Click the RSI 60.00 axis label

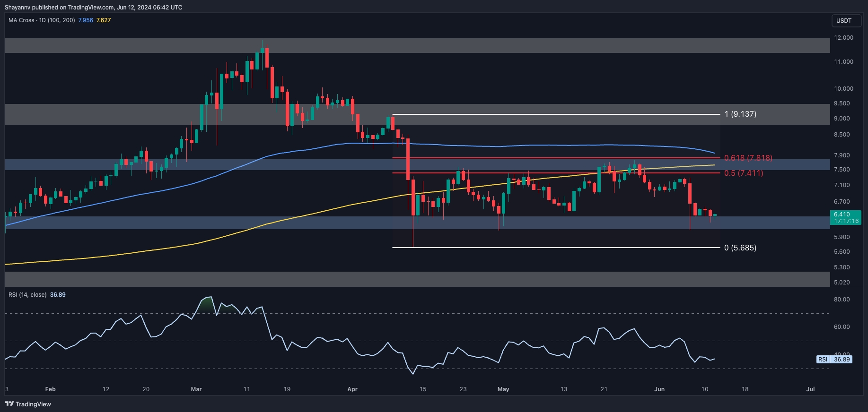click(842, 327)
